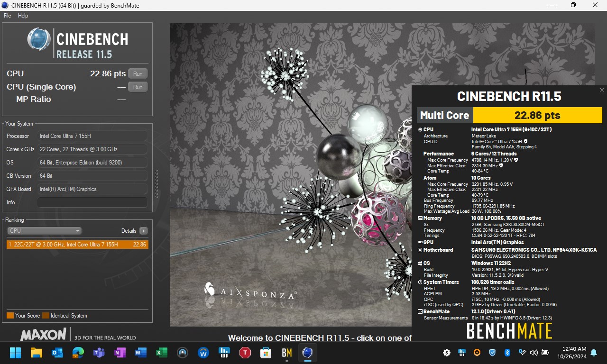The image size is (607, 364).
Task: Click the battery tray icon
Action: (545, 353)
